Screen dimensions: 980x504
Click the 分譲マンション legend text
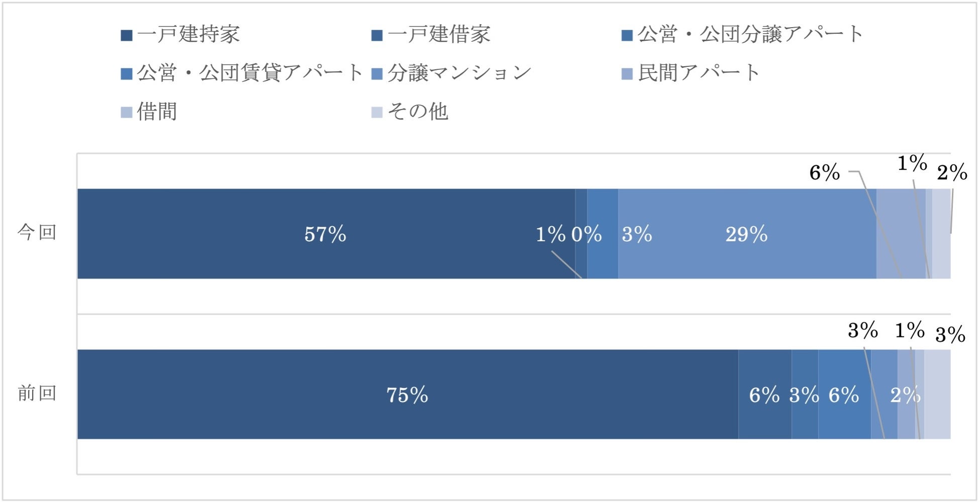point(459,73)
